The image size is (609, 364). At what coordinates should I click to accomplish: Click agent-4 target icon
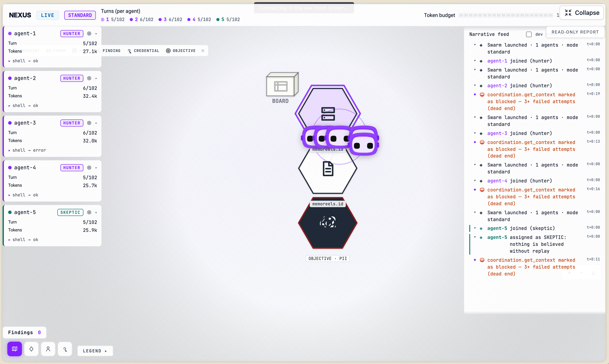(89, 168)
